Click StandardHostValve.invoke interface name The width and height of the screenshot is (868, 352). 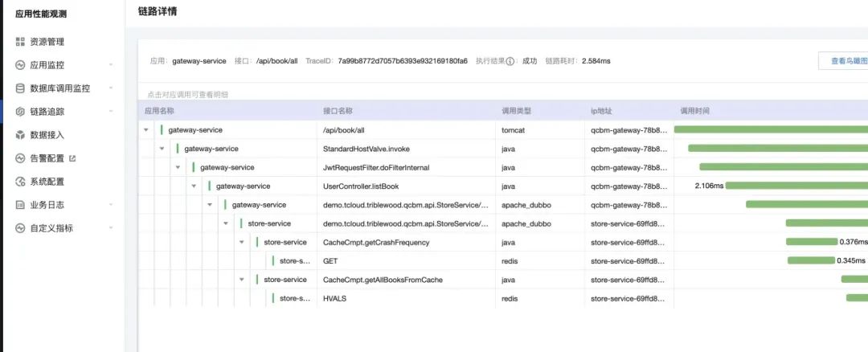pyautogui.click(x=366, y=149)
